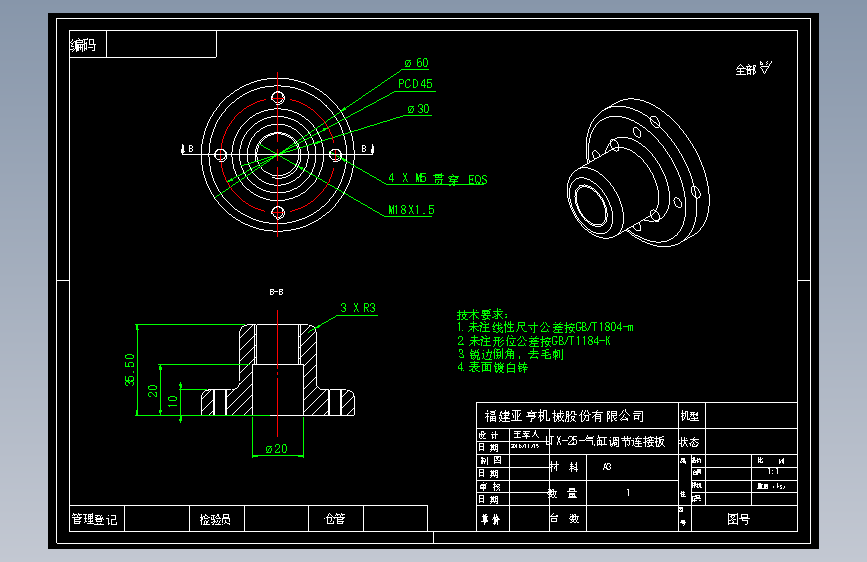Click the 数量 label in title block
The image size is (867, 562).
(563, 493)
